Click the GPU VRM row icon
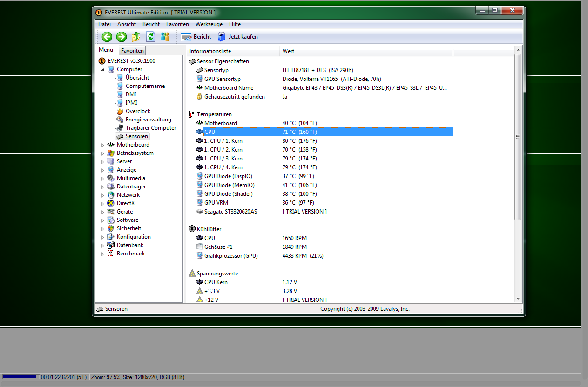This screenshot has height=387, width=588. coord(200,203)
